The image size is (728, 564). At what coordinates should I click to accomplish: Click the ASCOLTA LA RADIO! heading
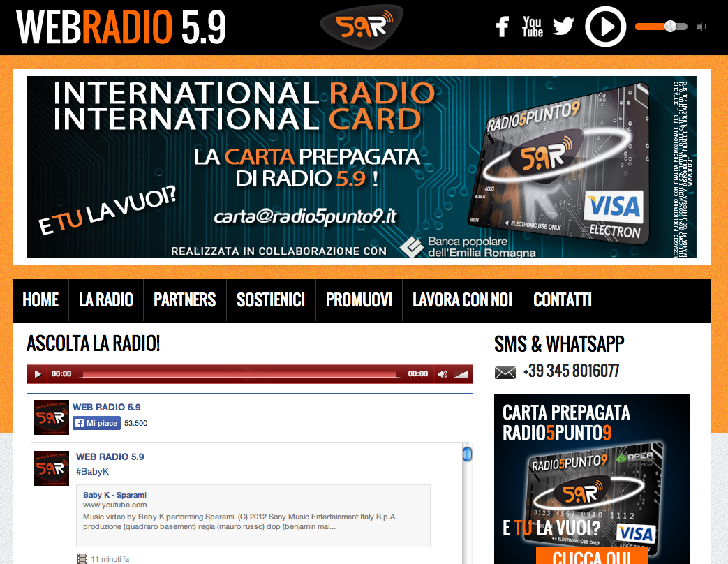[x=94, y=344]
